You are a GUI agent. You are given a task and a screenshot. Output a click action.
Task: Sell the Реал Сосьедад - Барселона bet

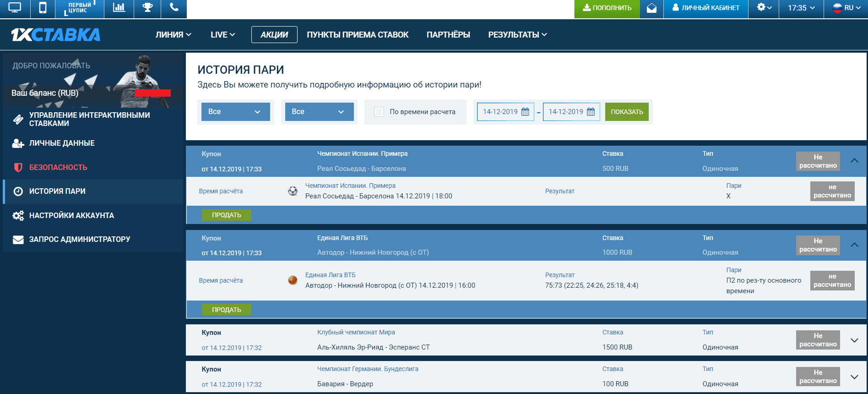pyautogui.click(x=227, y=215)
